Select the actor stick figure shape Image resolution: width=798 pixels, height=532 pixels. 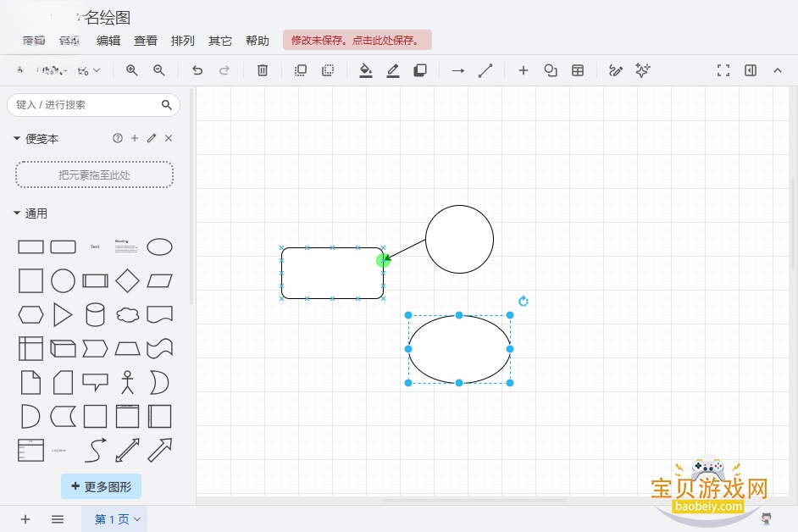coord(127,382)
